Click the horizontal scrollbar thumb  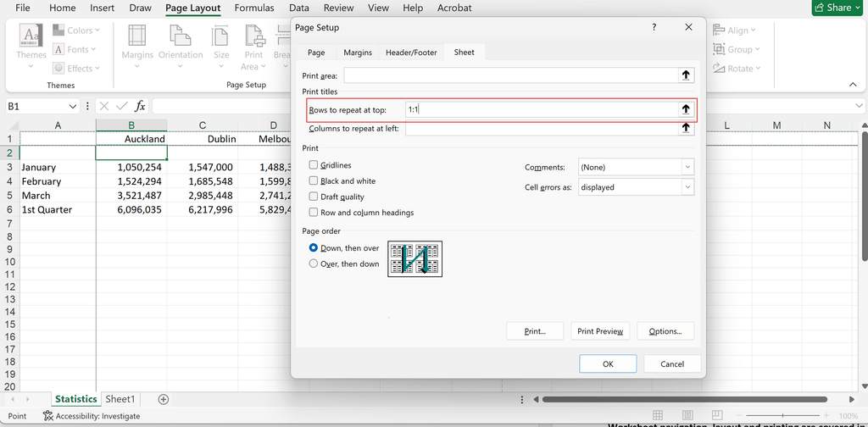(x=684, y=399)
